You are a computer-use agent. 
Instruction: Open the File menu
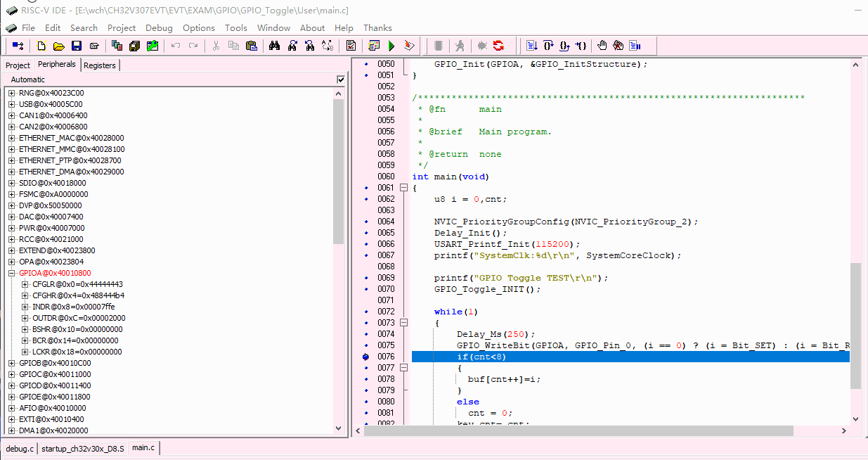[x=28, y=28]
